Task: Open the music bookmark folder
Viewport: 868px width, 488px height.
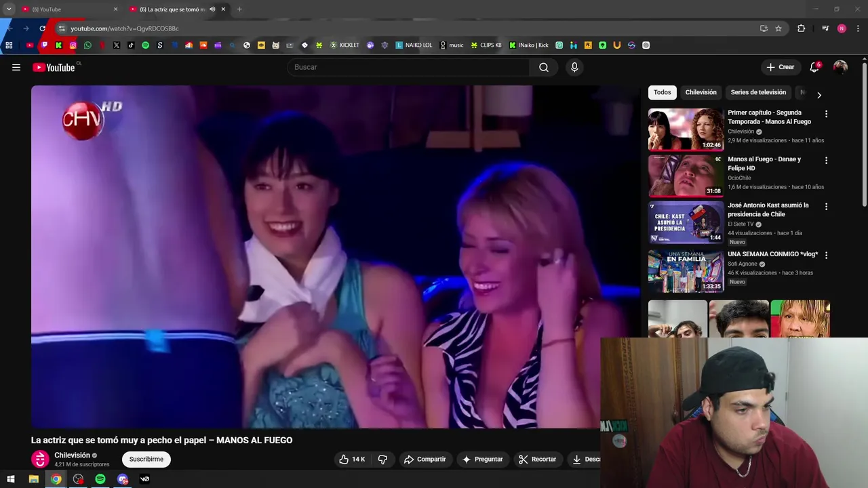Action: (452, 45)
